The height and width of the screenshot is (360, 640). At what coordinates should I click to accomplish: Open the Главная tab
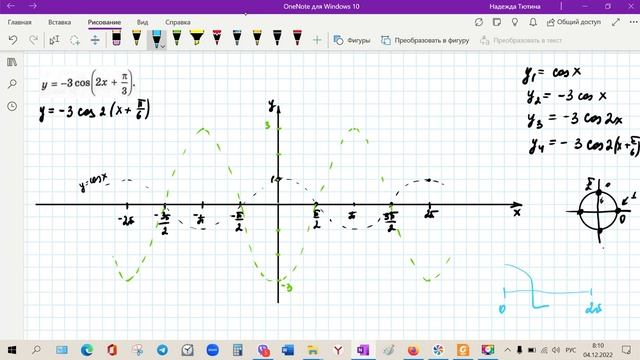19,22
